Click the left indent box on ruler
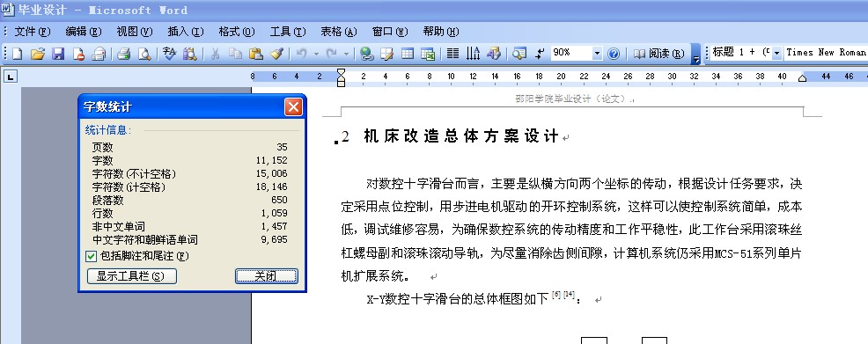Viewport: 868px width, 344px height. 341,84
